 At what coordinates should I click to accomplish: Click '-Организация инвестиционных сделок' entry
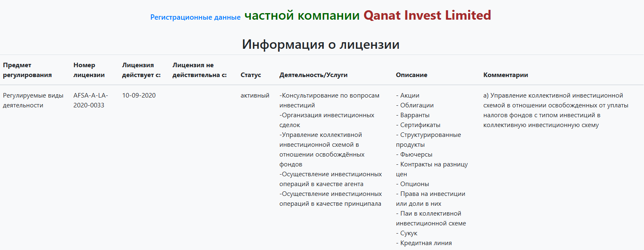click(x=327, y=120)
